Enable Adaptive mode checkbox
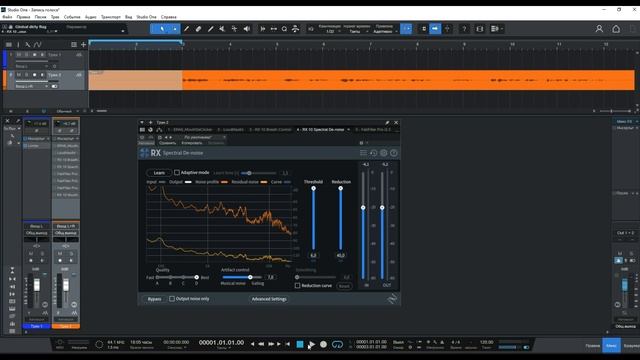 [177, 173]
